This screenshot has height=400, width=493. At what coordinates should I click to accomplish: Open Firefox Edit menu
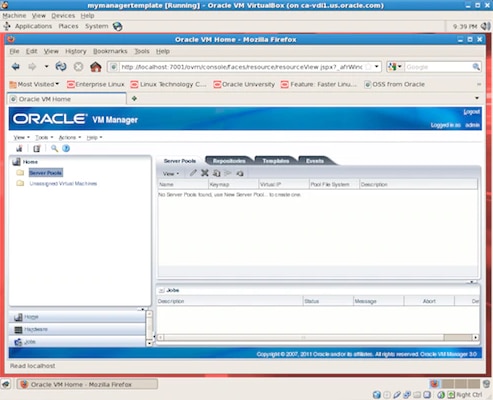pyautogui.click(x=32, y=51)
